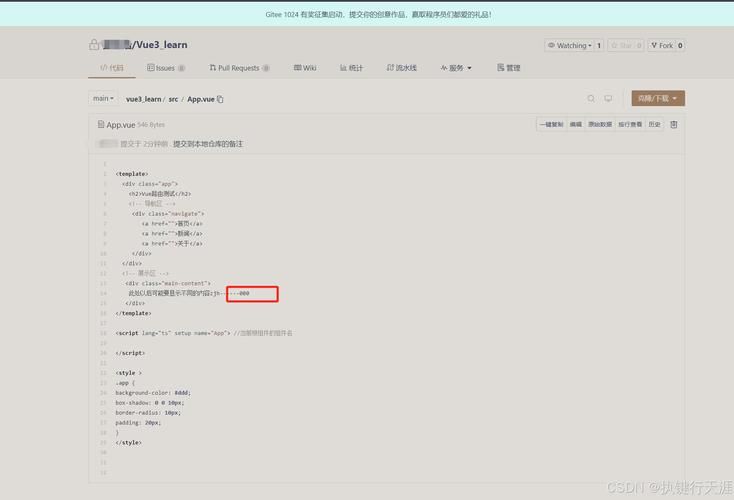
Task: Switch to the 代码 tab
Action: click(112, 68)
